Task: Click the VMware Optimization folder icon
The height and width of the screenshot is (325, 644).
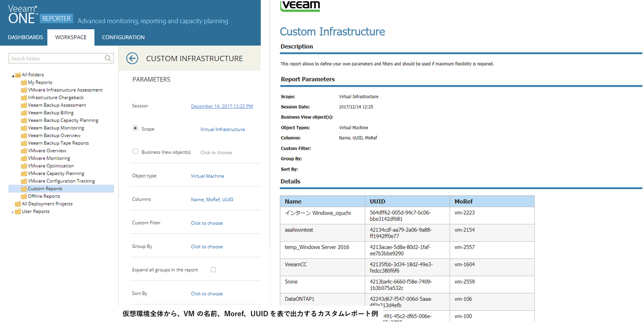Action: coord(24,166)
